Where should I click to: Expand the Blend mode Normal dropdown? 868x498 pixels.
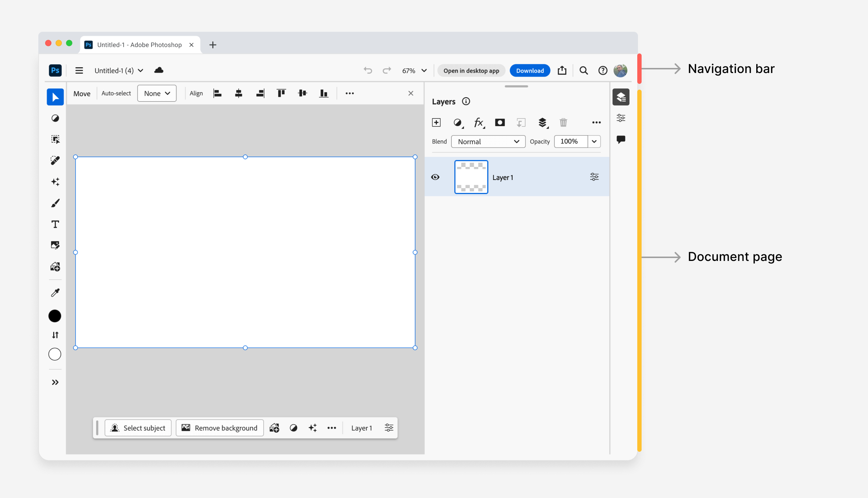click(488, 142)
